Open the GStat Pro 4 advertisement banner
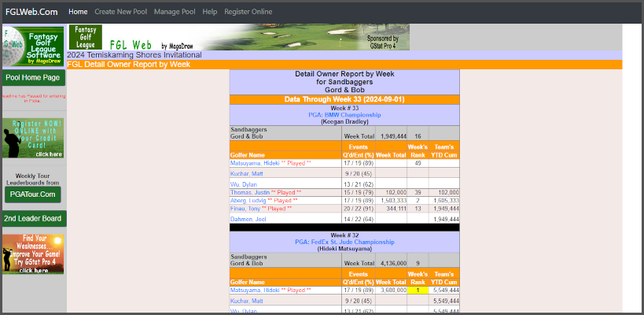This screenshot has width=644, height=315. (x=33, y=254)
